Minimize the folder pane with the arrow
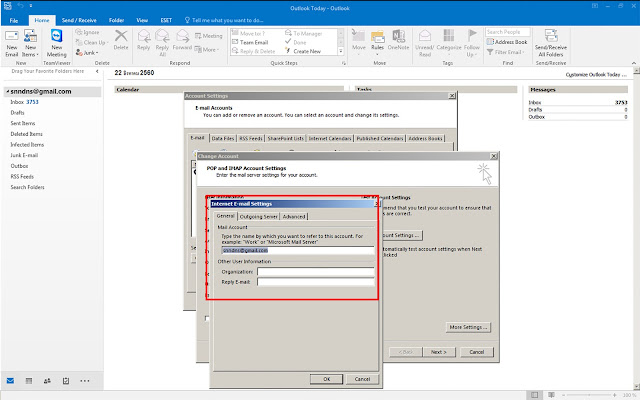This screenshot has width=640, height=400. coord(97,71)
